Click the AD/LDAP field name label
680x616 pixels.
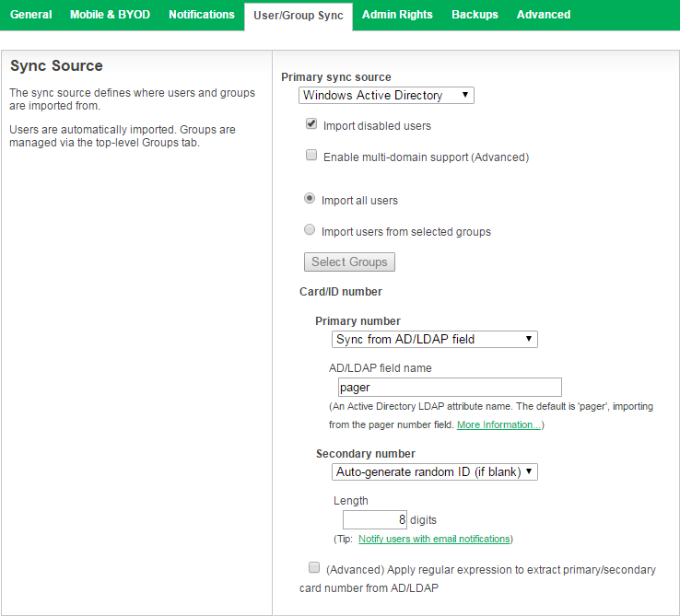pyautogui.click(x=380, y=368)
